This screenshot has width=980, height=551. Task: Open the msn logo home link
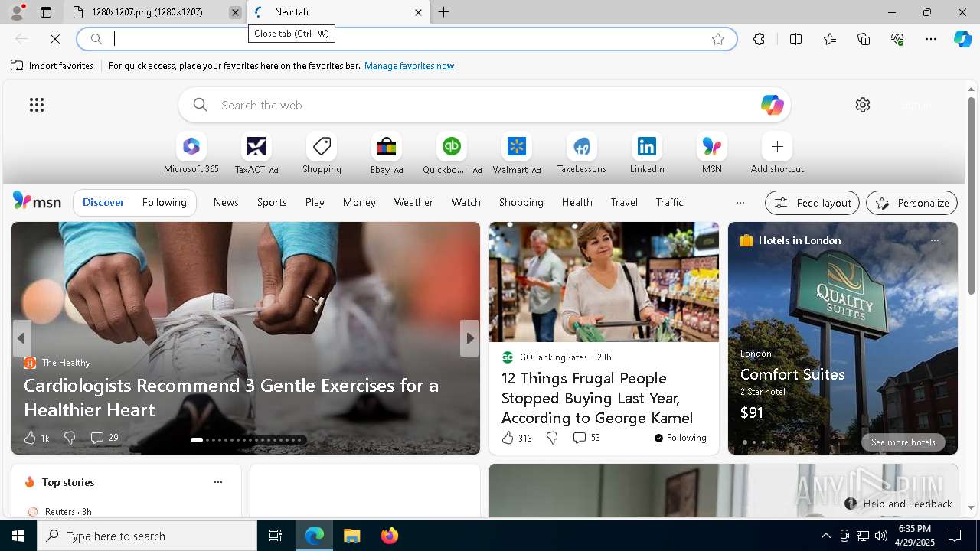tap(37, 201)
